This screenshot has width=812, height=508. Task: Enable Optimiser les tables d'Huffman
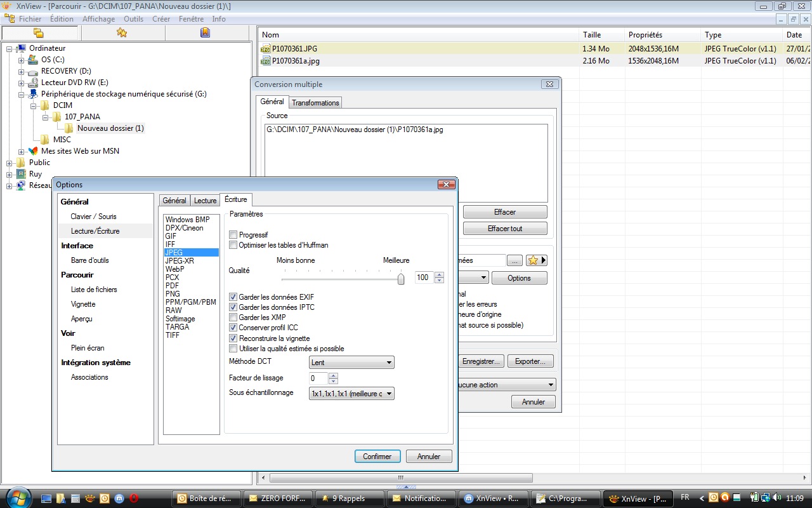pyautogui.click(x=233, y=245)
